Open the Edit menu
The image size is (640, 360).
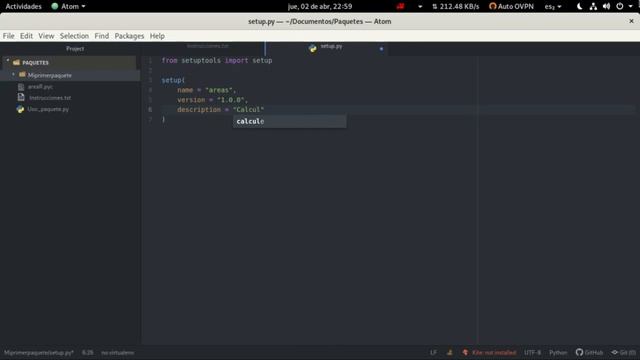[27, 36]
